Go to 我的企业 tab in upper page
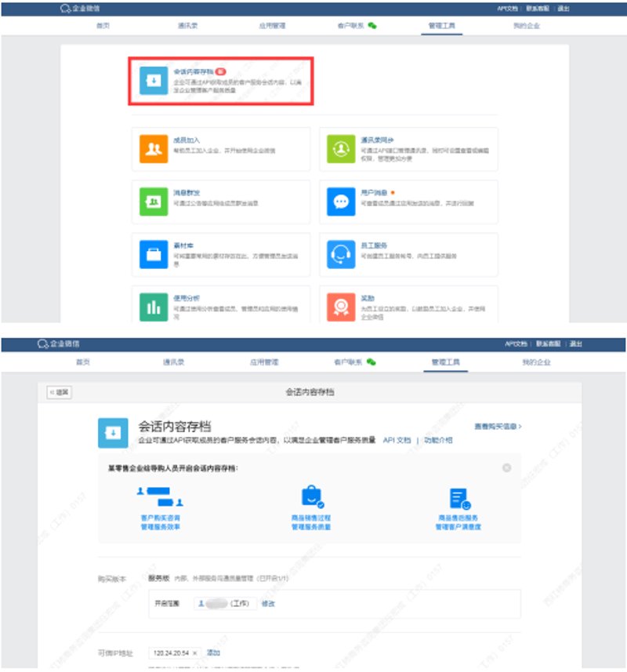The width and height of the screenshot is (627, 672). tap(527, 26)
